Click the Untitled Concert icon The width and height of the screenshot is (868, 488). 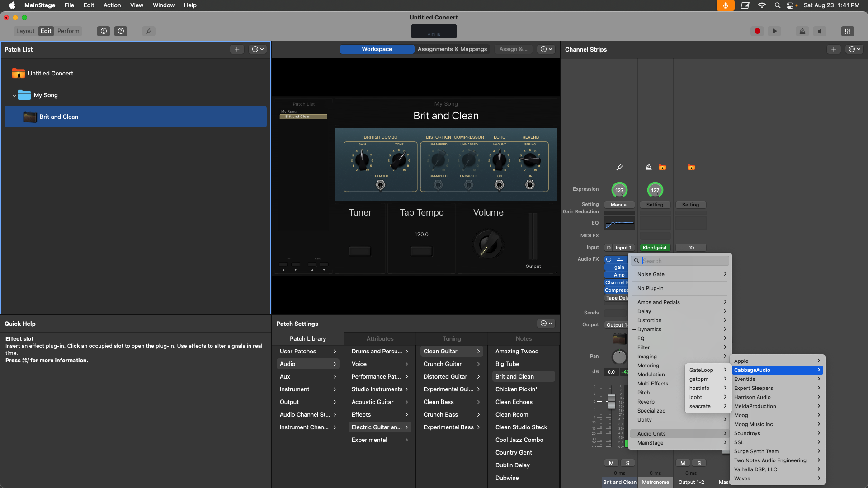click(19, 73)
